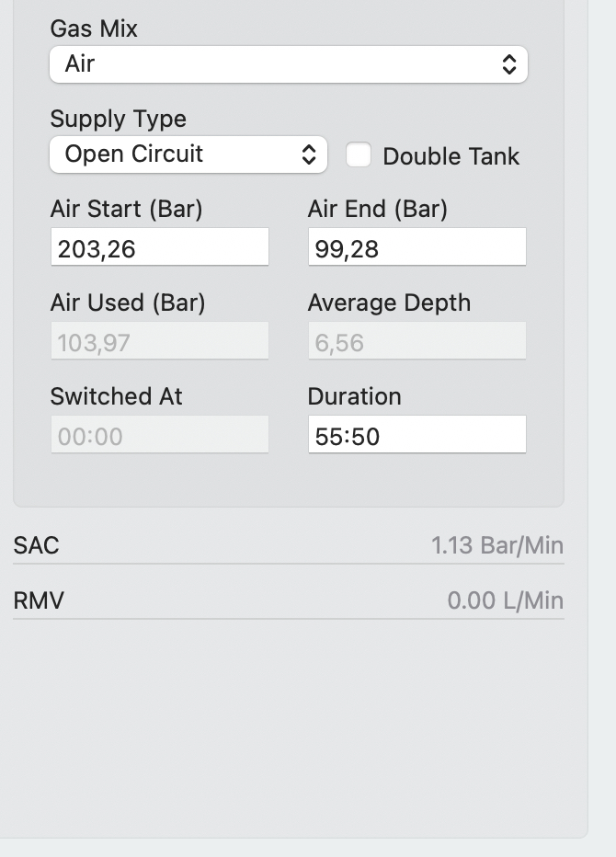The width and height of the screenshot is (616, 857).
Task: Enable the Double Tank checkbox
Action: coord(359,154)
